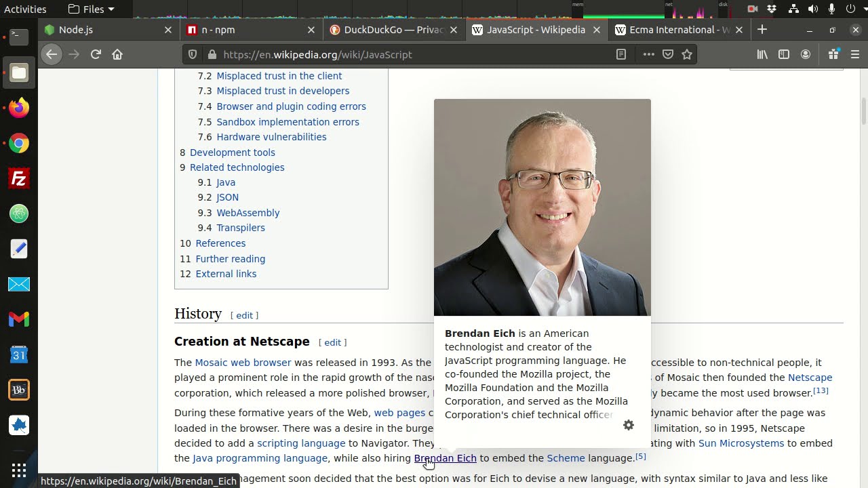Close the Node.js tab
The width and height of the screenshot is (868, 488).
pos(168,30)
